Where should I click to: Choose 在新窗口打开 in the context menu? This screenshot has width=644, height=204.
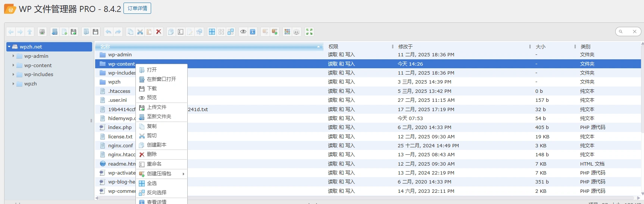click(x=161, y=79)
